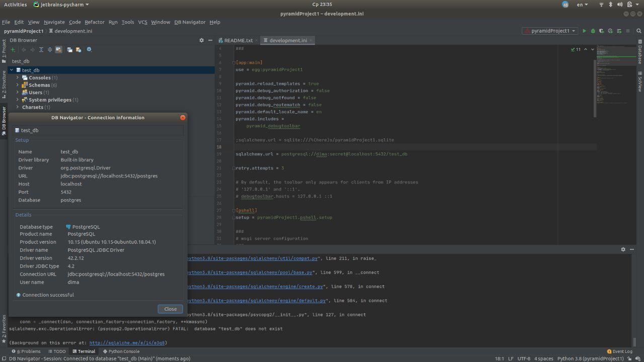Open the DB Navigator menu
Image resolution: width=644 pixels, height=362 pixels.
click(190, 22)
